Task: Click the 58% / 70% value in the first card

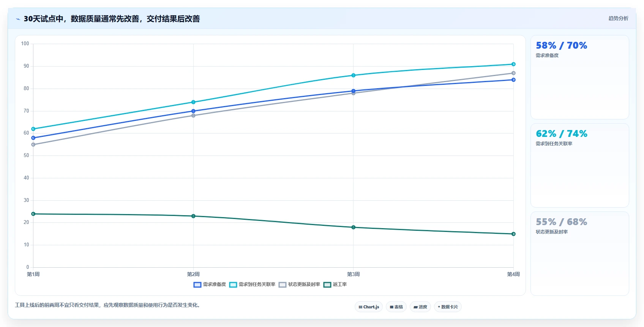Action: click(561, 46)
